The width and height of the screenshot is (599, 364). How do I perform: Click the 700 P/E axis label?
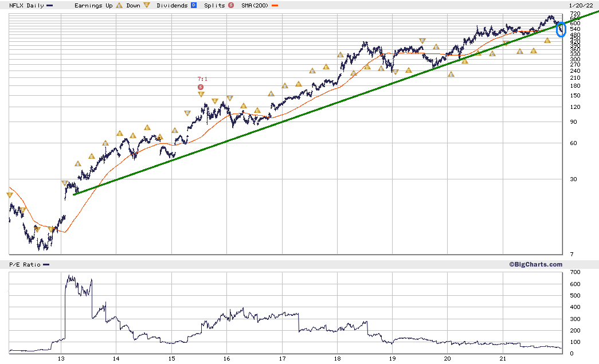click(x=575, y=272)
